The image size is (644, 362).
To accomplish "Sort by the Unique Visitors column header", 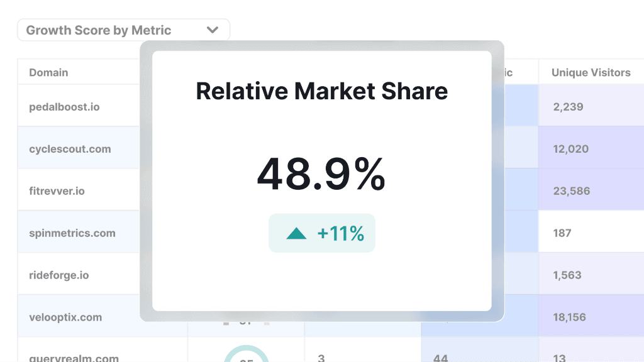I will pos(591,72).
